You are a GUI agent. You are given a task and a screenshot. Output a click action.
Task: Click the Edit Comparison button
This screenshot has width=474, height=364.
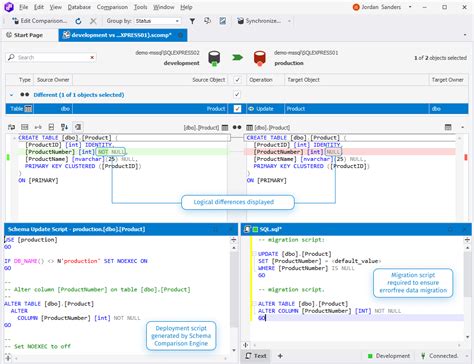tap(39, 21)
